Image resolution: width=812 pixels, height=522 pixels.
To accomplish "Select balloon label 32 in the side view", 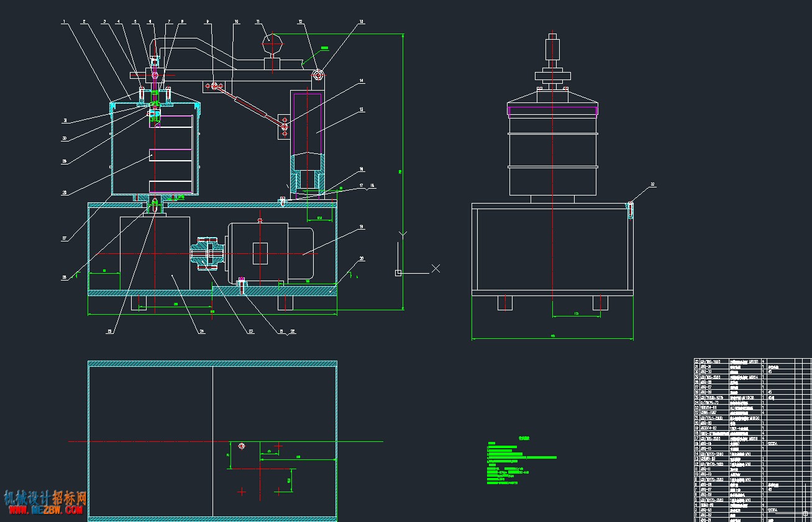I will (x=653, y=184).
